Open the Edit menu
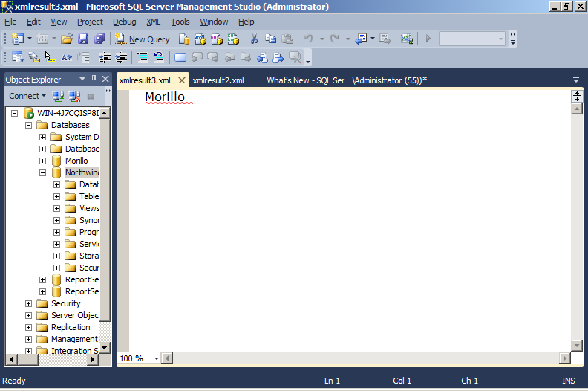 tap(33, 22)
